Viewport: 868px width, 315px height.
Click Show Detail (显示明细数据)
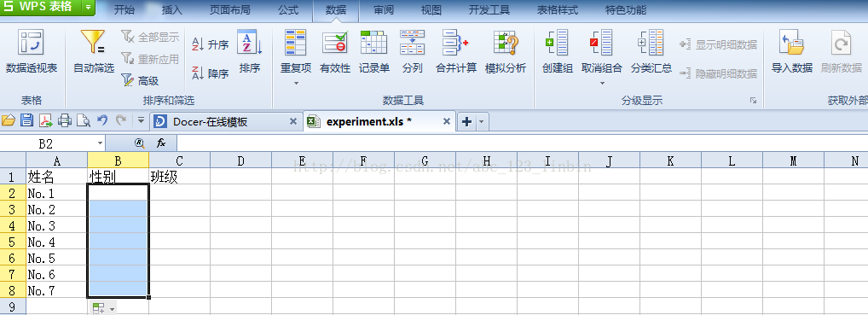click(718, 44)
